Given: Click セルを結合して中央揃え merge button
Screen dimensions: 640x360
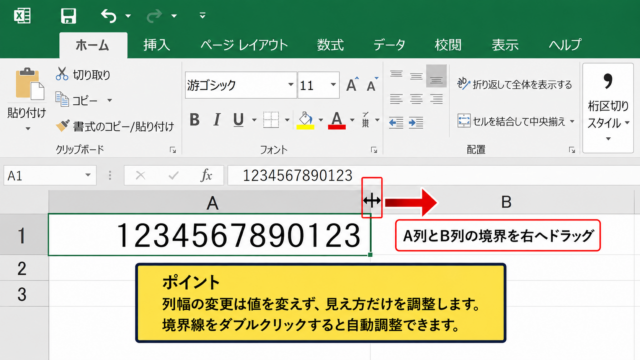Looking at the screenshot, I should [511, 121].
